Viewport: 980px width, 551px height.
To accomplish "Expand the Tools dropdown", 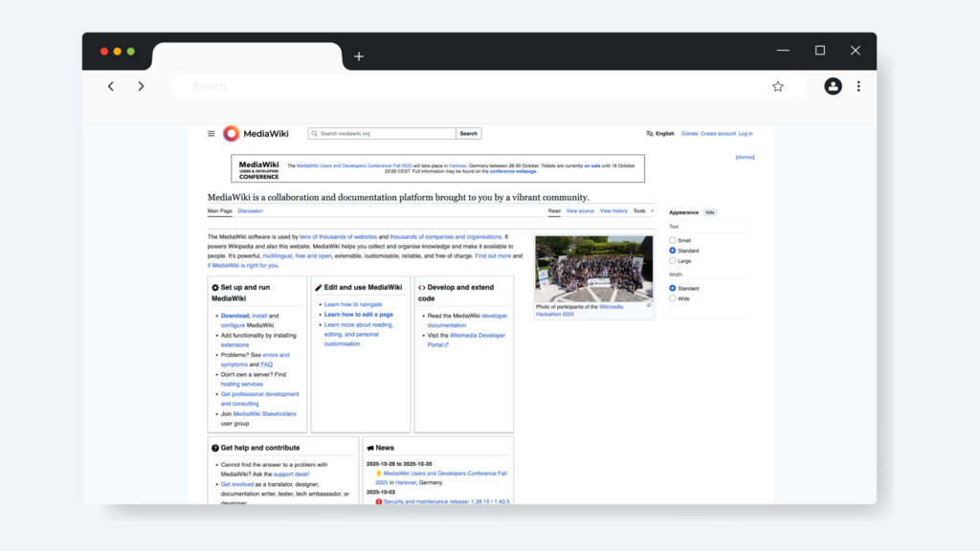I will click(643, 210).
